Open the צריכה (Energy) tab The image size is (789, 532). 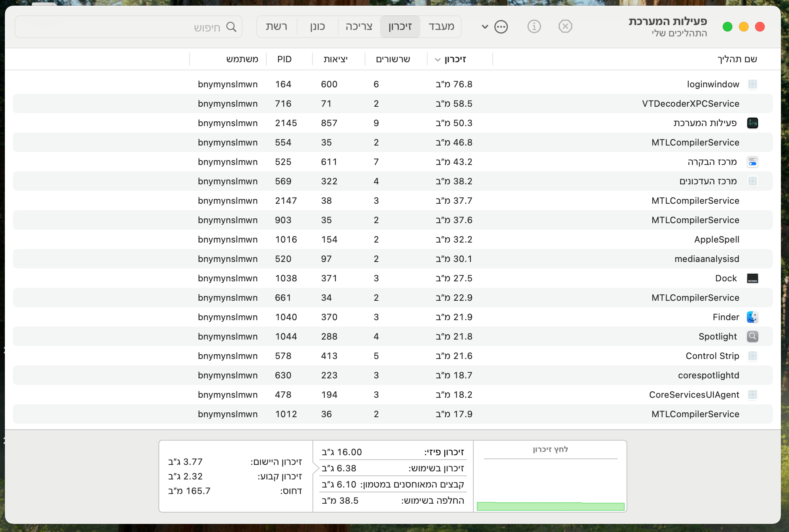(x=359, y=27)
